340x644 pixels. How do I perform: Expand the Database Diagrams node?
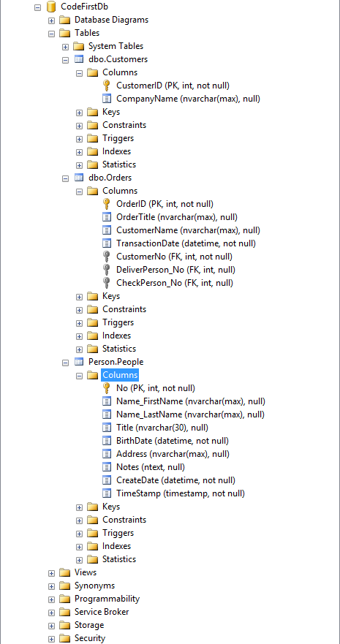(x=51, y=20)
